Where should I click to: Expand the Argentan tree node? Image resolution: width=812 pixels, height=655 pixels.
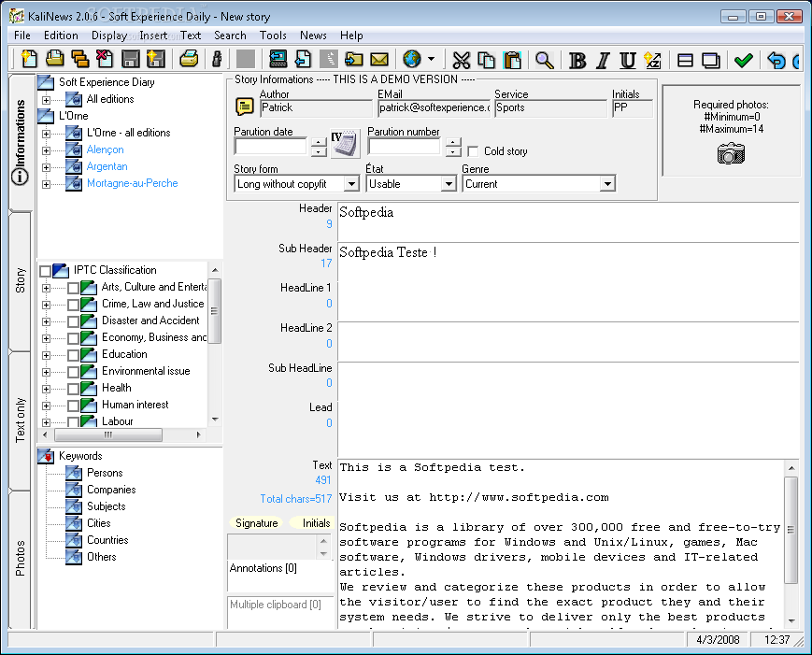click(46, 167)
